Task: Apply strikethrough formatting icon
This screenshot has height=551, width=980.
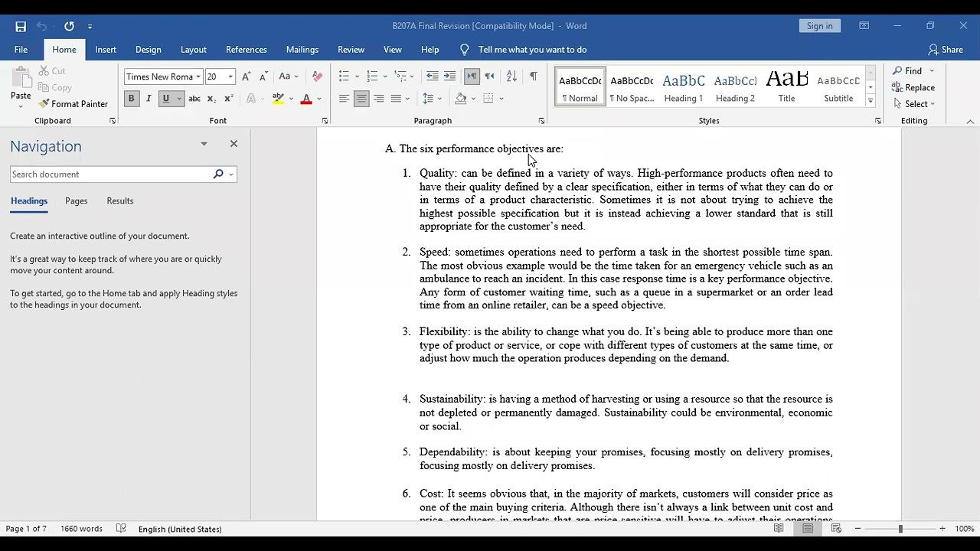Action: [x=194, y=99]
